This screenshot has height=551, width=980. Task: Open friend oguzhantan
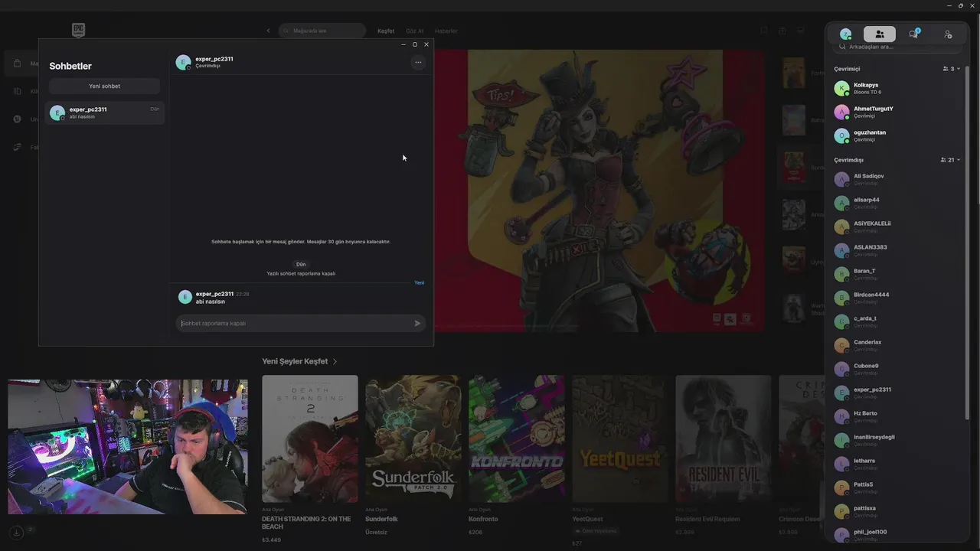point(897,135)
